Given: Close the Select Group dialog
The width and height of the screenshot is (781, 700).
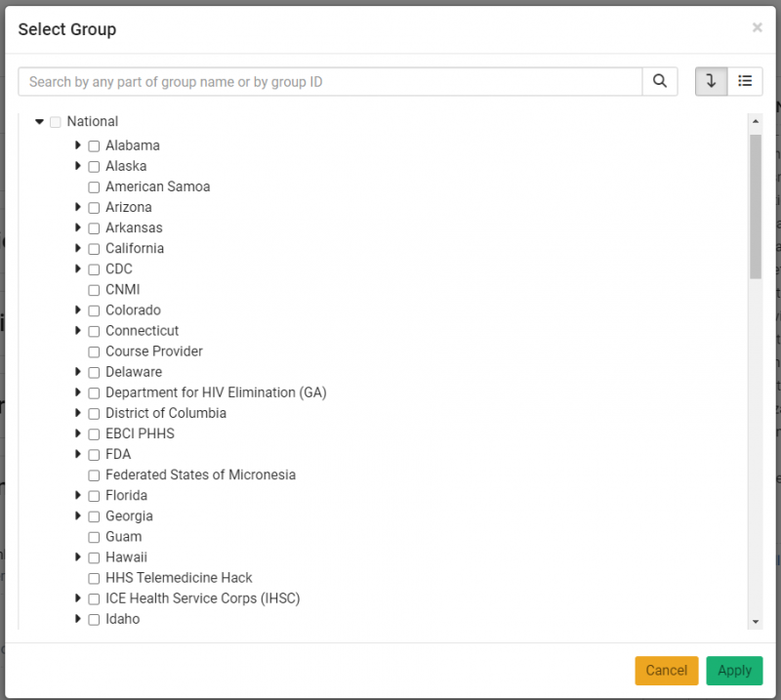Looking at the screenshot, I should coord(757,27).
